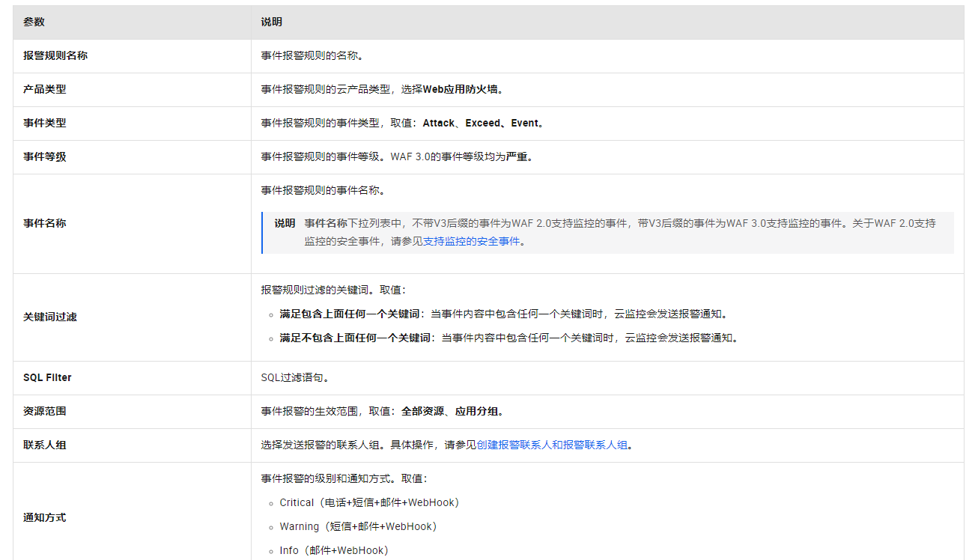
Task: Click the "Info（邮件+WebHook）" bullet
Action: [334, 551]
